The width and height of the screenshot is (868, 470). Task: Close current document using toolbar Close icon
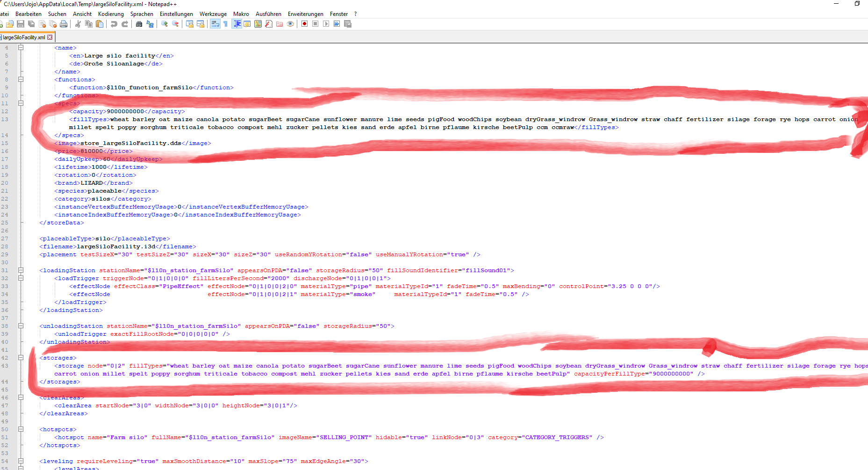coord(42,24)
